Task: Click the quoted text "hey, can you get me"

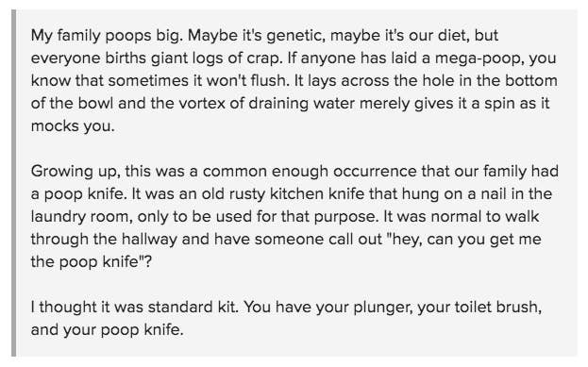Action: [467, 240]
